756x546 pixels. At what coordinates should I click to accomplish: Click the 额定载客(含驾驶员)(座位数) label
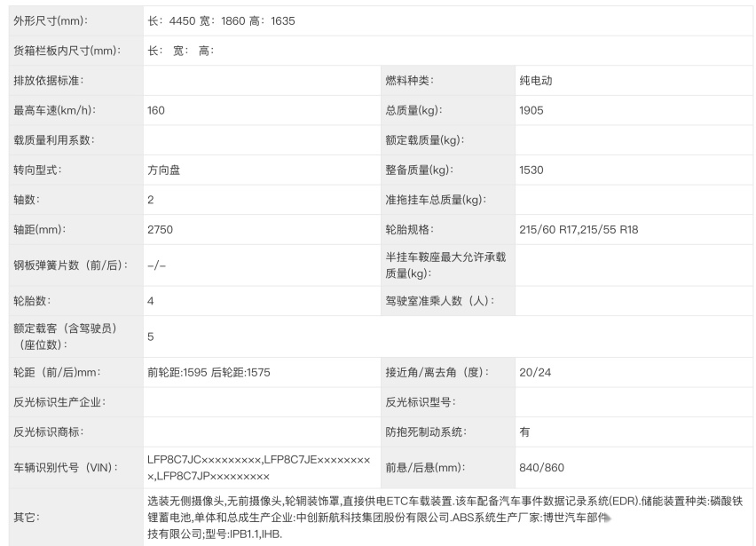tap(65, 336)
